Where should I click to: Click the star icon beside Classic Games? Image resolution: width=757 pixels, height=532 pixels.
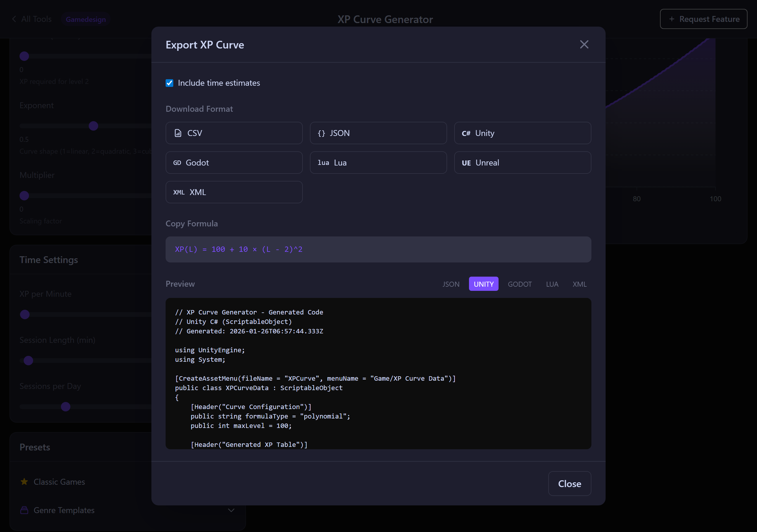point(24,481)
